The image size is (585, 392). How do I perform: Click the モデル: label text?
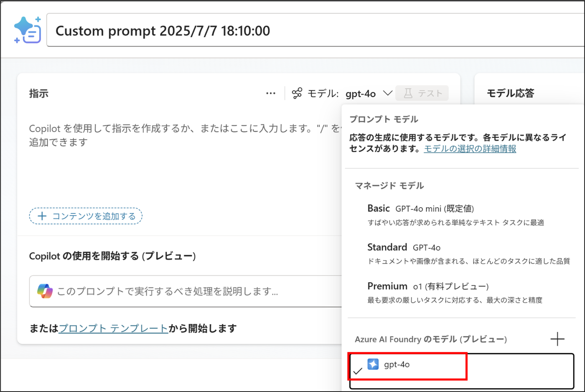(x=323, y=94)
